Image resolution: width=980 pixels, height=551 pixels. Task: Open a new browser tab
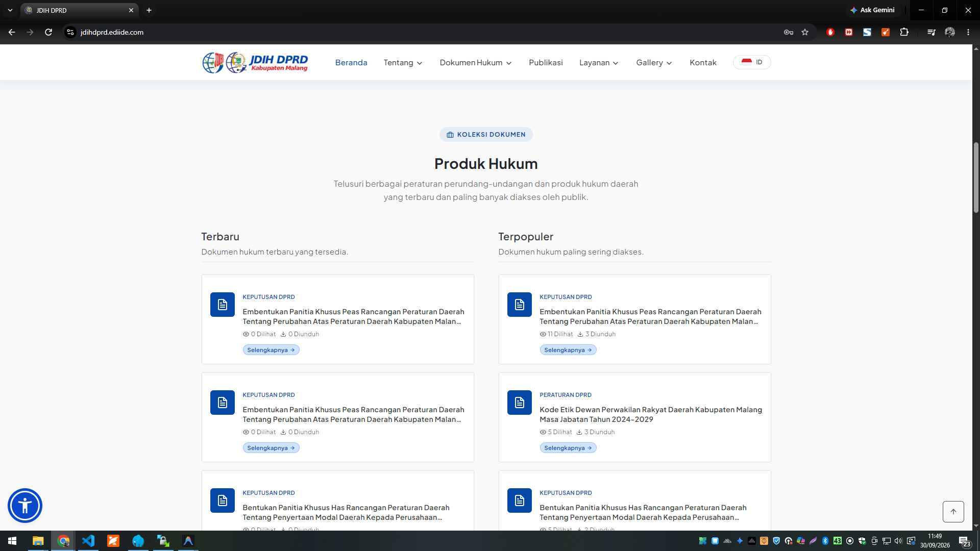tap(149, 10)
